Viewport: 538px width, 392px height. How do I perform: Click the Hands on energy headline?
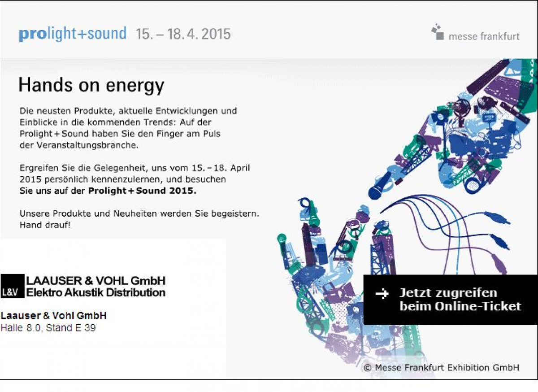coord(91,85)
